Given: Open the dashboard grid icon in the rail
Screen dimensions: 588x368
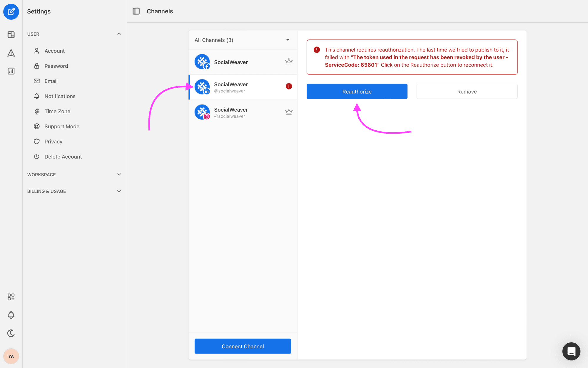Looking at the screenshot, I should [11, 35].
